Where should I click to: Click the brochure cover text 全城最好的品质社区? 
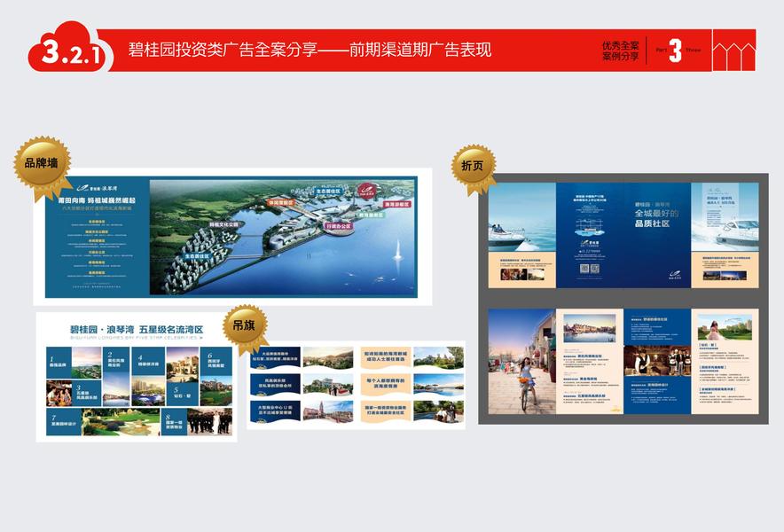(x=656, y=218)
